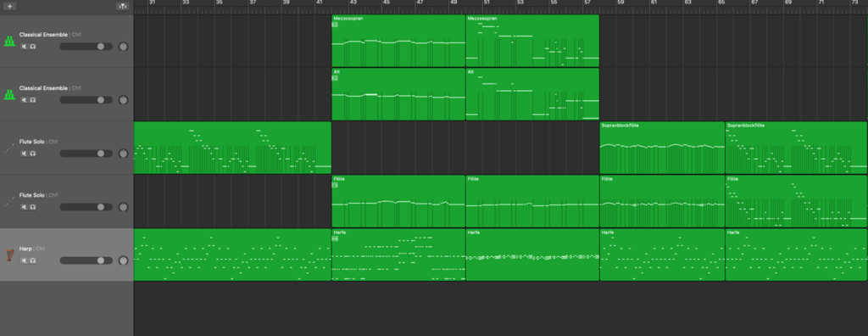Mute the Flute Solo track with Flöte regions
The width and height of the screenshot is (868, 336).
[x=24, y=207]
